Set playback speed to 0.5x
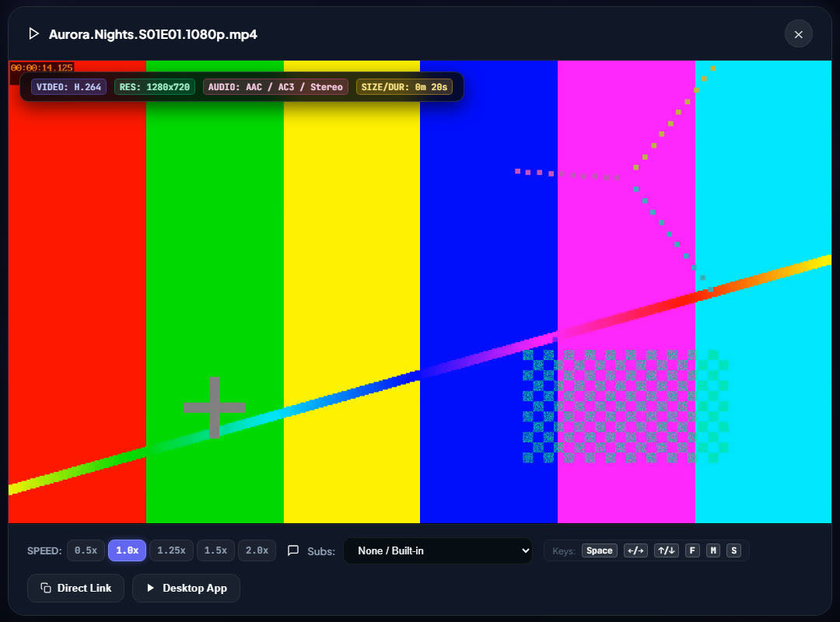The width and height of the screenshot is (840, 622). click(86, 550)
